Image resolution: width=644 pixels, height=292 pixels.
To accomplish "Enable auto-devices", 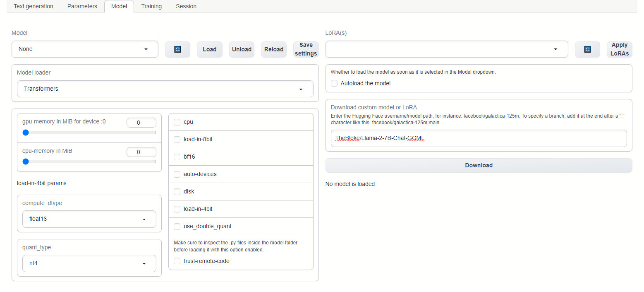I will (x=177, y=174).
